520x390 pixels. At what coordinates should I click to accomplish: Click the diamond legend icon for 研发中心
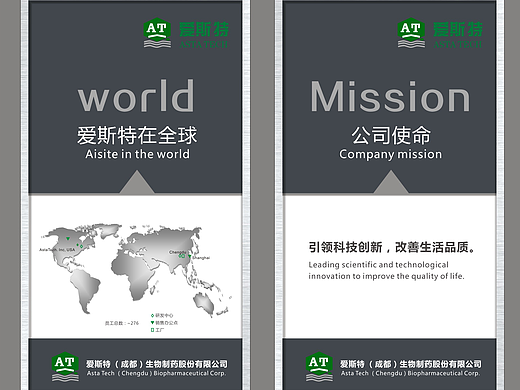pyautogui.click(x=152, y=315)
